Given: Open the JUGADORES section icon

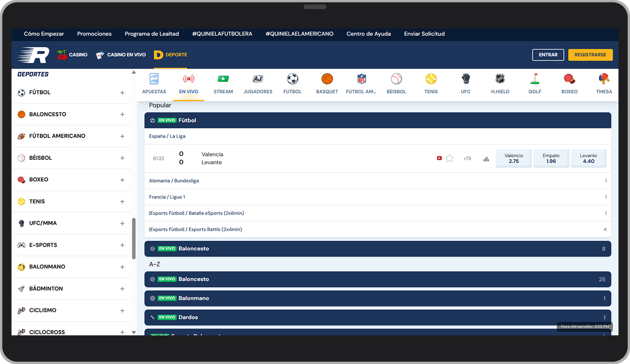Looking at the screenshot, I should [258, 83].
